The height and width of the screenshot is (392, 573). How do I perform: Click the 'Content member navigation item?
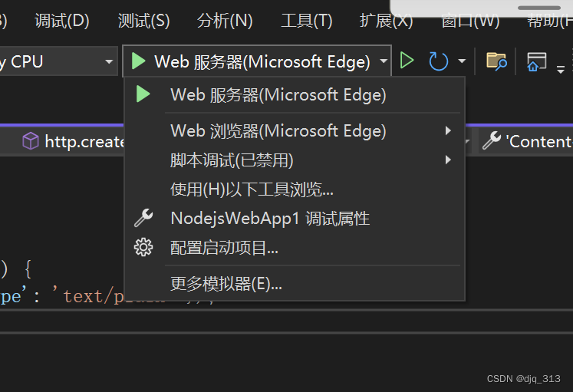(x=539, y=142)
